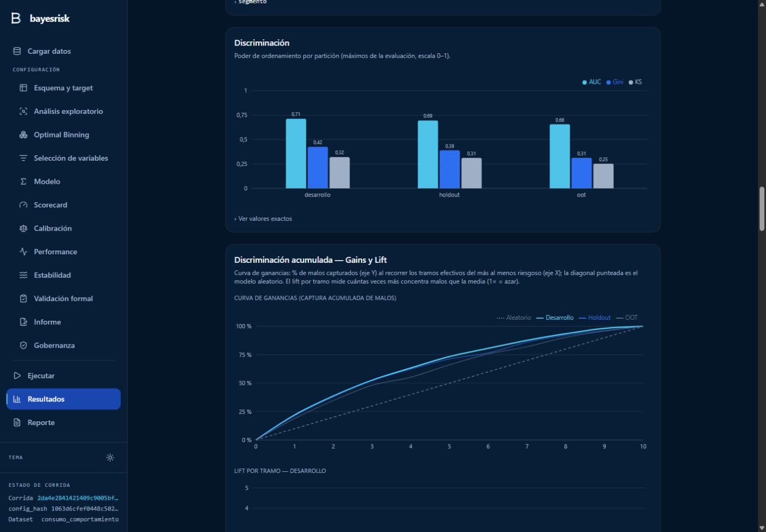This screenshot has width=766, height=532.
Task: Click the Scorecard gauge icon
Action: [23, 205]
